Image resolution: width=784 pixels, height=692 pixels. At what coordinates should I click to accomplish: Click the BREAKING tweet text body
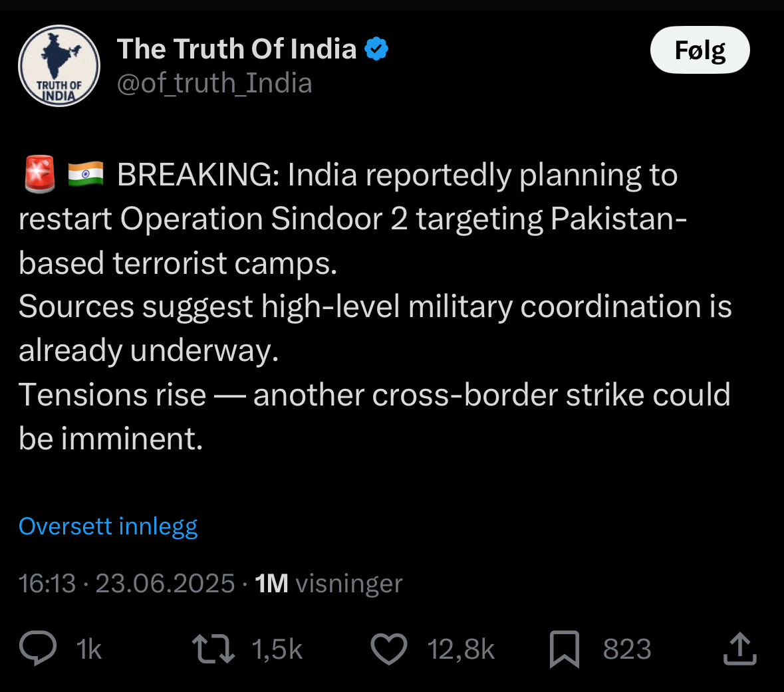375,306
